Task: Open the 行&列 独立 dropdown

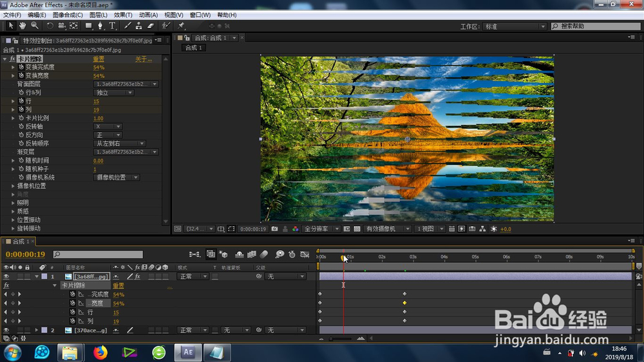Action: pyautogui.click(x=114, y=93)
